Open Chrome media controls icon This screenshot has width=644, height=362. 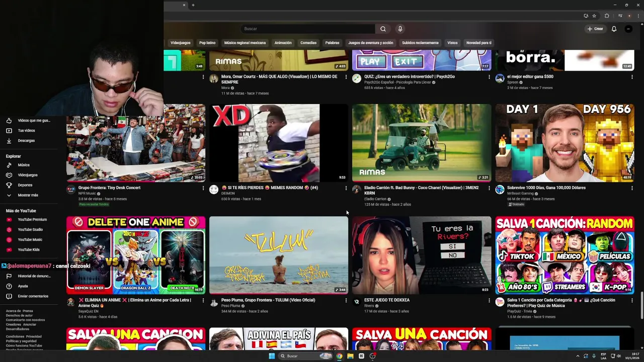620,16
